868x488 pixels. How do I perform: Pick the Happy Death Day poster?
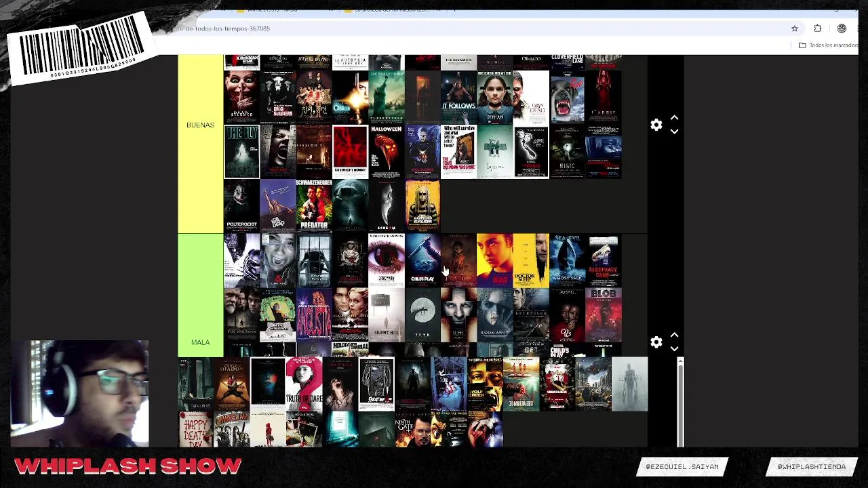pyautogui.click(x=195, y=430)
